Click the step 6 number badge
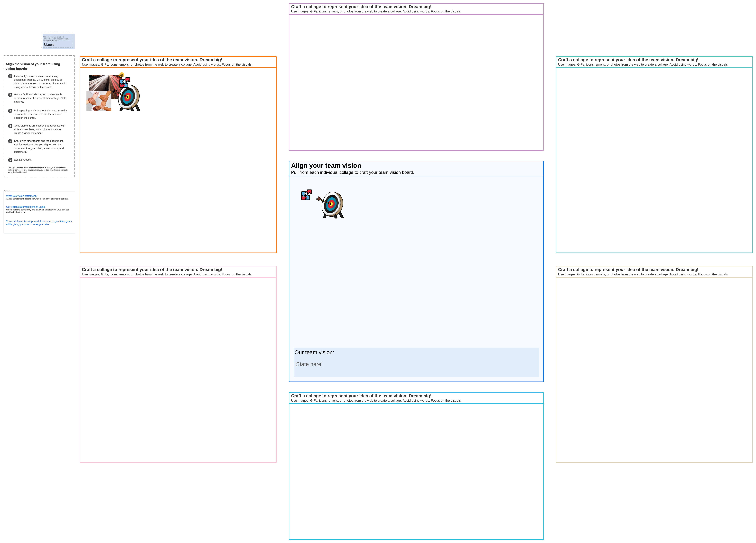 pos(10,160)
